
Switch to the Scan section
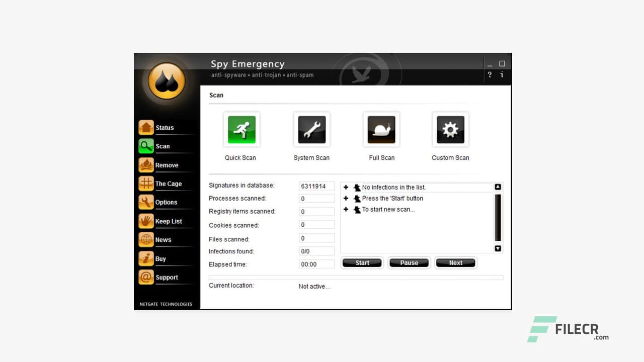[146, 146]
